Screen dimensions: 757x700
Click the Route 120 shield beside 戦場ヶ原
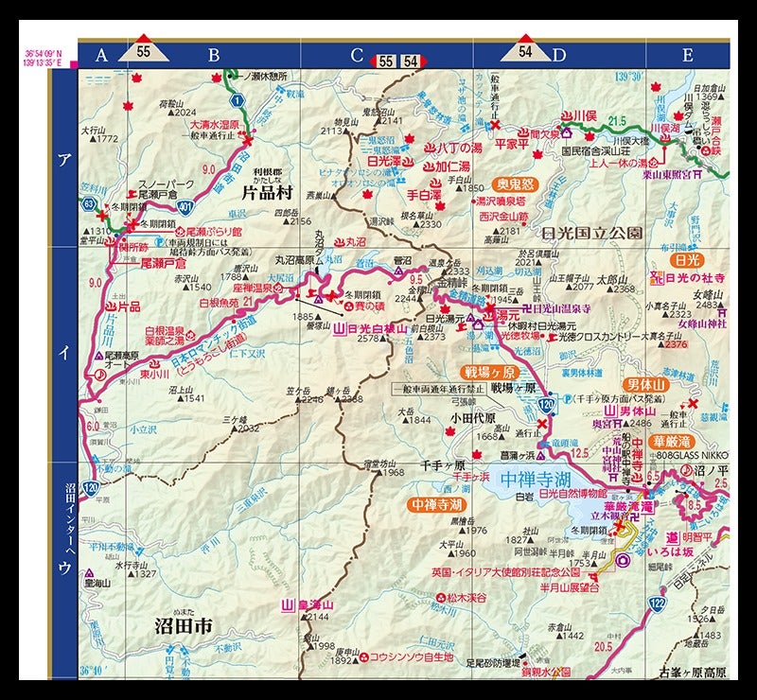pos(546,405)
